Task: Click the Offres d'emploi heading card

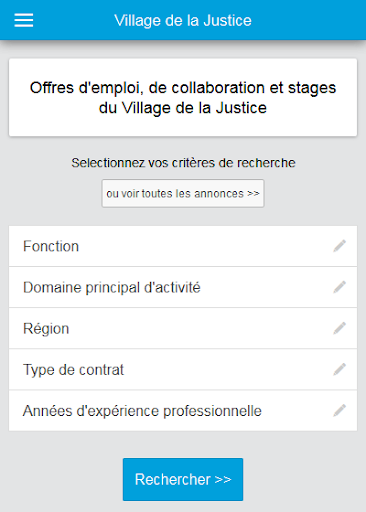Action: [x=183, y=97]
